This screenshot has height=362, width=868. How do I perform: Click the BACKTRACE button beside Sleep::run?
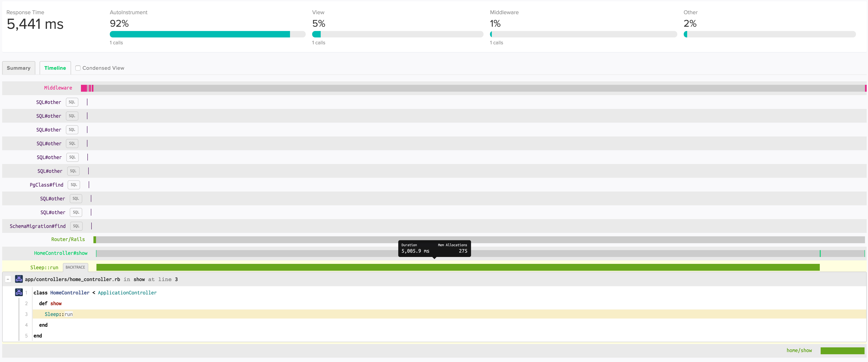click(75, 267)
